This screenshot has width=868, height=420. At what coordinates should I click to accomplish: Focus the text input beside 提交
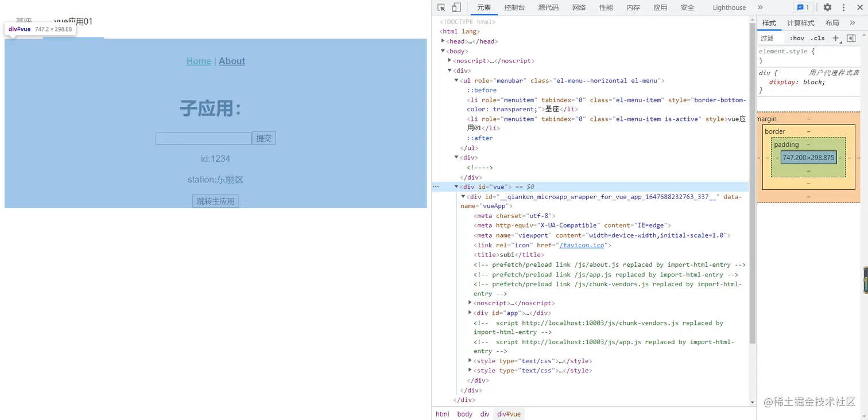click(204, 138)
